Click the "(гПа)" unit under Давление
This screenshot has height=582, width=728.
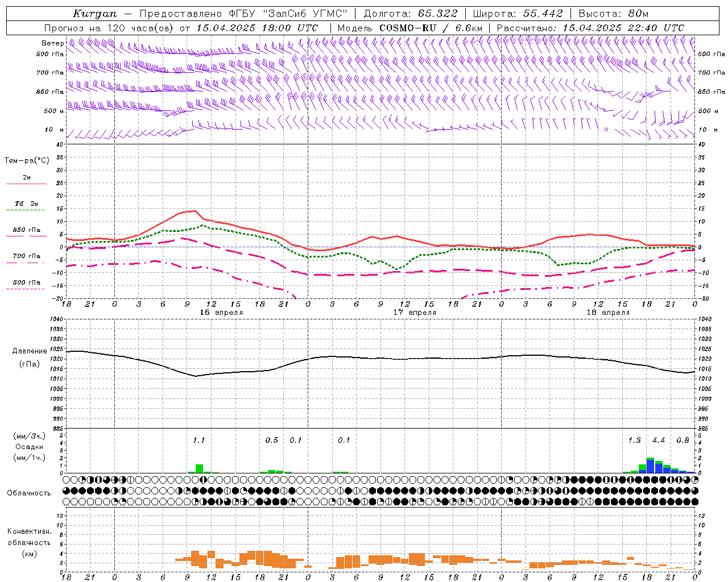(x=30, y=364)
